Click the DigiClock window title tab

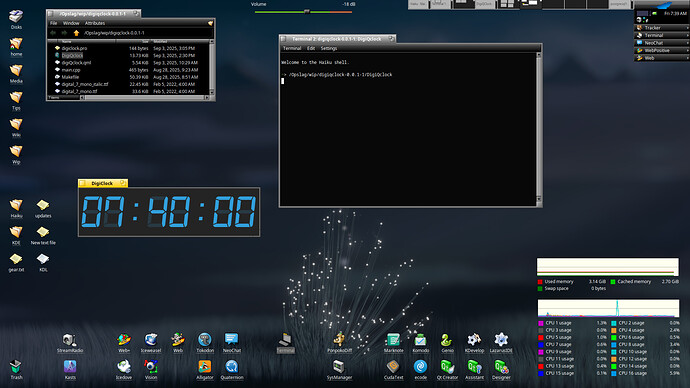point(103,183)
